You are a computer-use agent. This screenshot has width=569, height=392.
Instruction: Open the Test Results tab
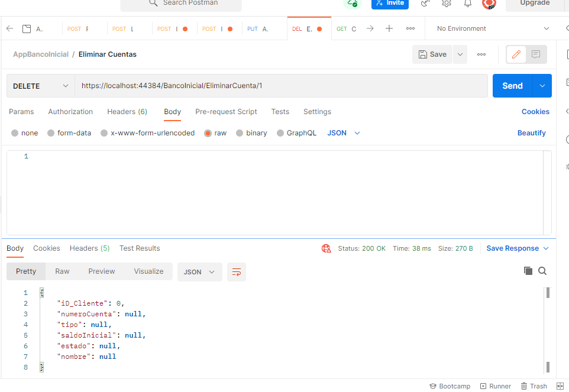(x=140, y=248)
